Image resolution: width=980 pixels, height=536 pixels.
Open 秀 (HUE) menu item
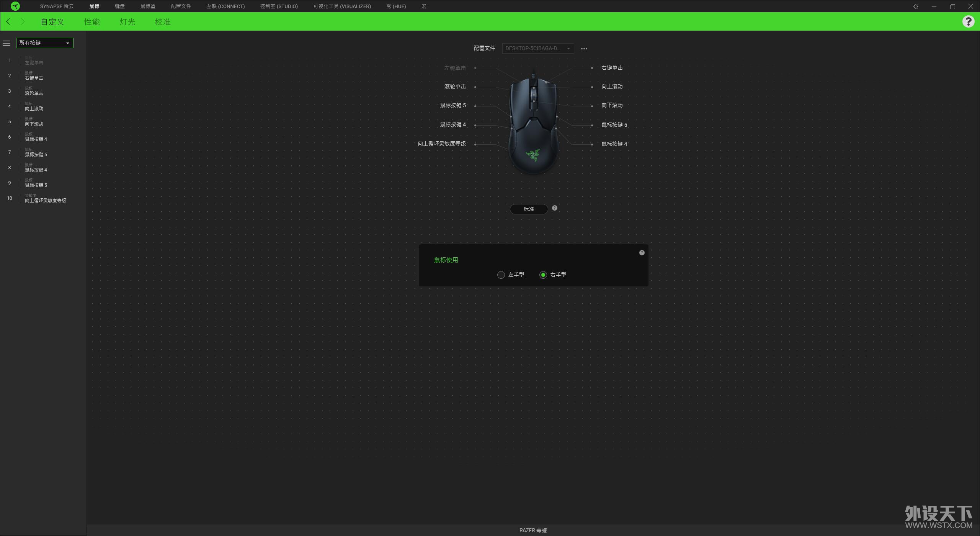(396, 6)
